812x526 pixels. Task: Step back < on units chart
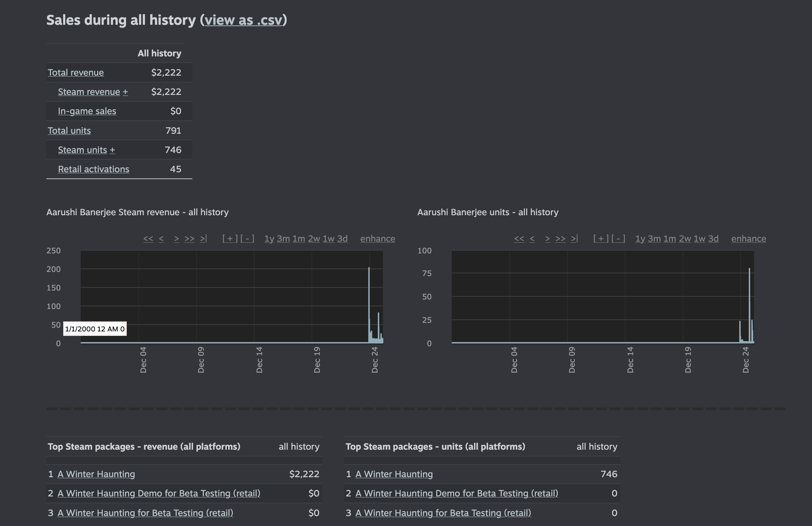point(532,239)
